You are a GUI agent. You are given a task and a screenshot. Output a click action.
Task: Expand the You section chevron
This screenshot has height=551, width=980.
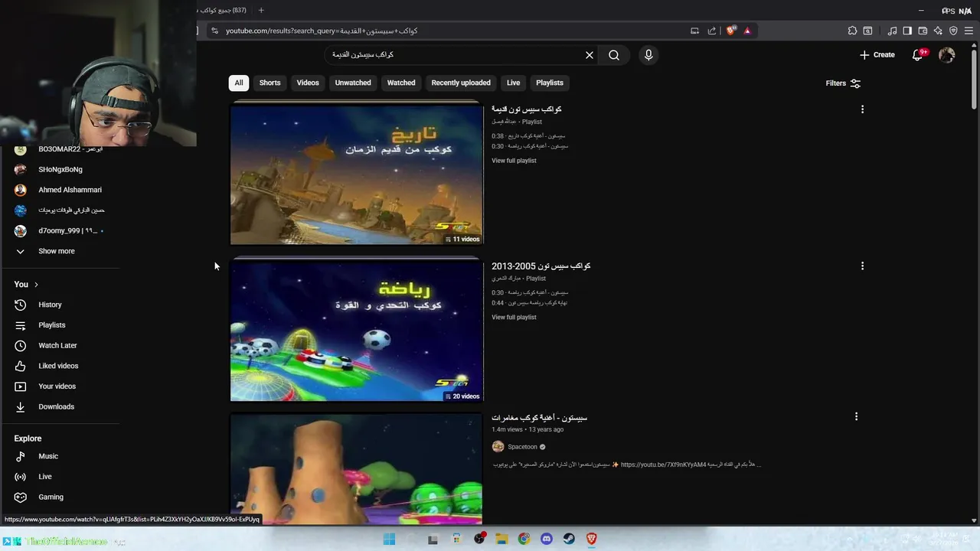click(x=36, y=285)
